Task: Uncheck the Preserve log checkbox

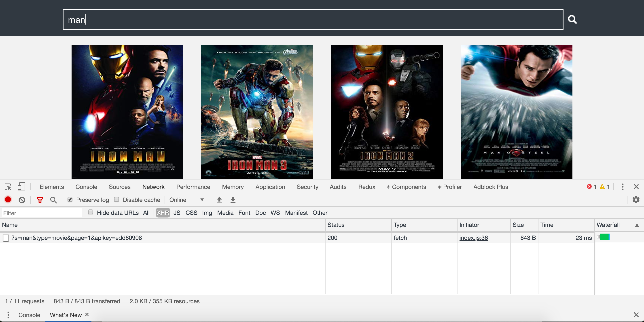Action: [x=70, y=200]
